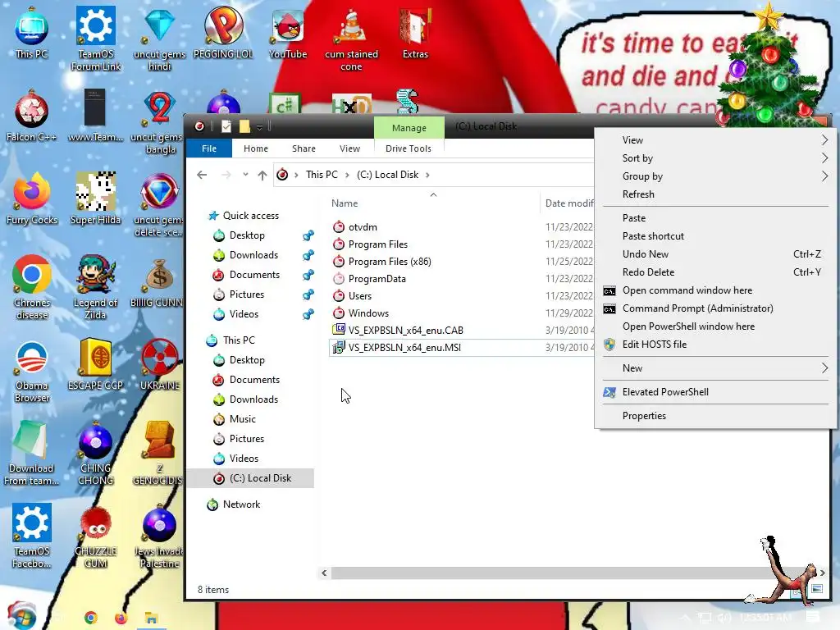Select Quick access in navigation pane
Viewport: 840px width, 630px height.
pos(251,216)
